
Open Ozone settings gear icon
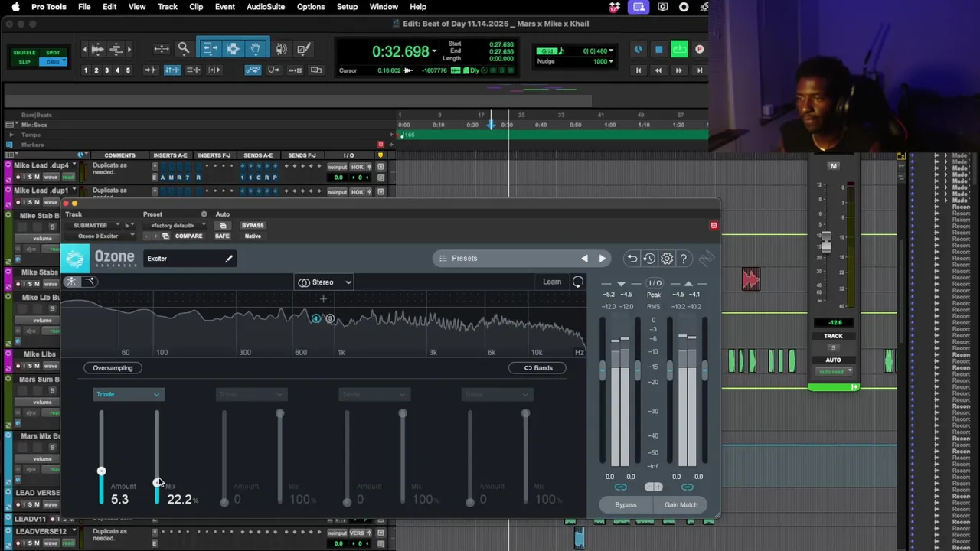(x=667, y=259)
